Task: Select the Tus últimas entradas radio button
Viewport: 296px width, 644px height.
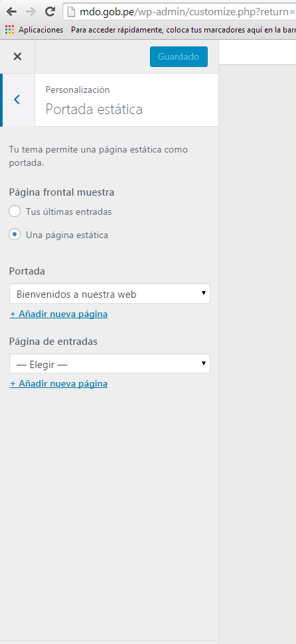Action: point(15,212)
